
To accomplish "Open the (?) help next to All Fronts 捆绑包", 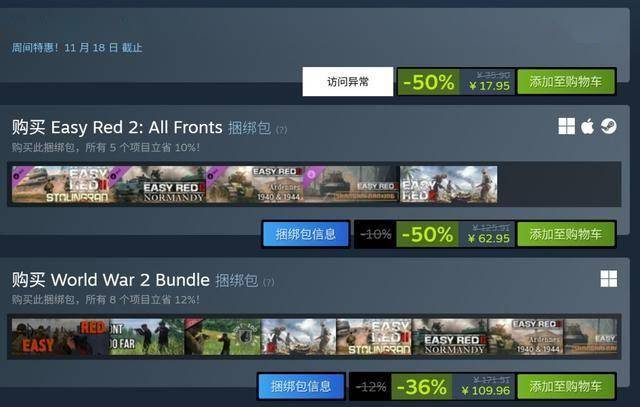I will (281, 130).
